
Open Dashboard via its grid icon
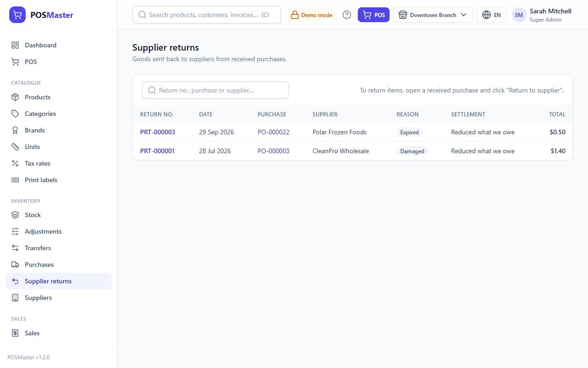point(15,45)
